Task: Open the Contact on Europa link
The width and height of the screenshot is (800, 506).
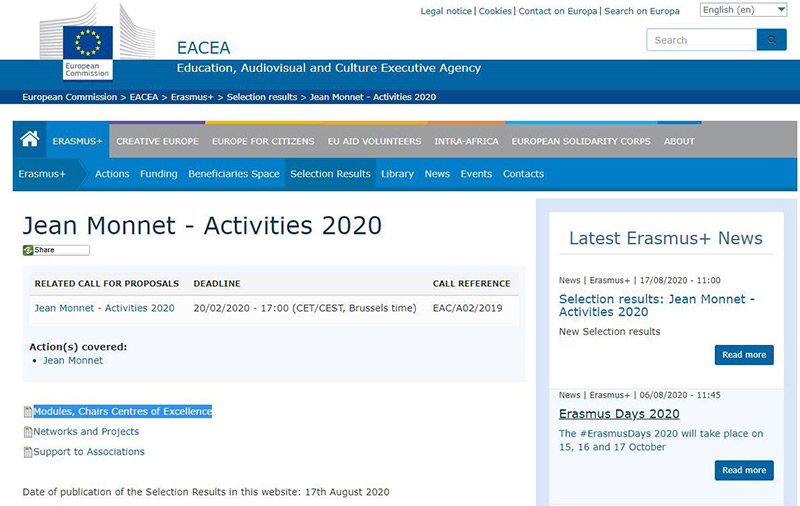Action: pyautogui.click(x=558, y=11)
